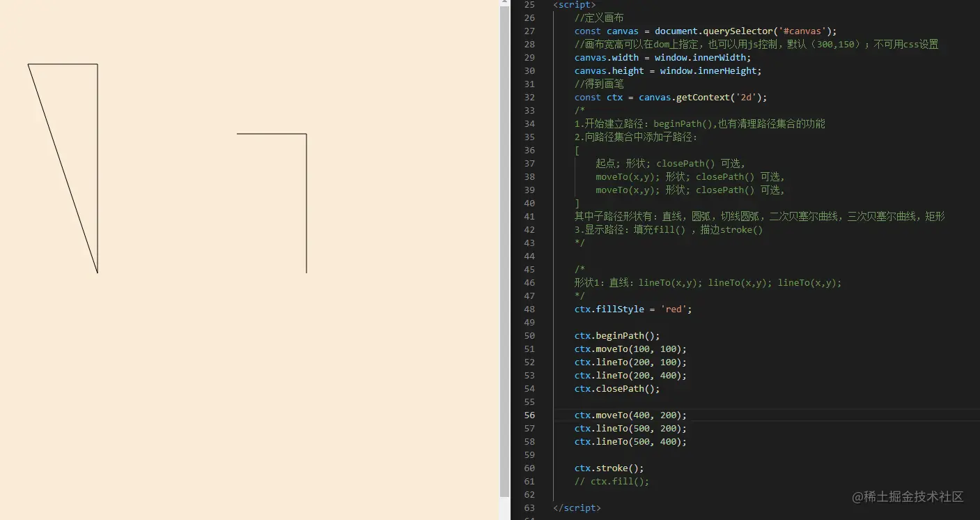
Task: Click the comment '3.显示路径: 填充fill() , 描边stroke()'
Action: point(669,230)
